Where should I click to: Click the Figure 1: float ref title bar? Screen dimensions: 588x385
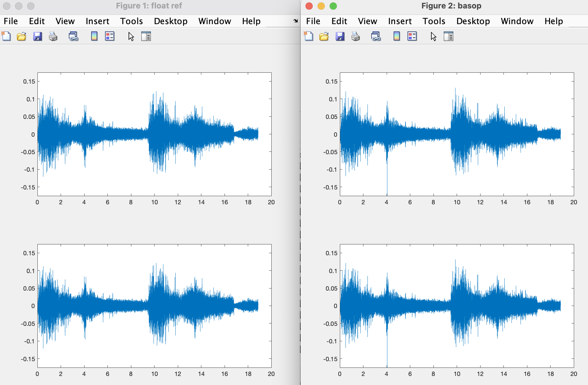149,6
